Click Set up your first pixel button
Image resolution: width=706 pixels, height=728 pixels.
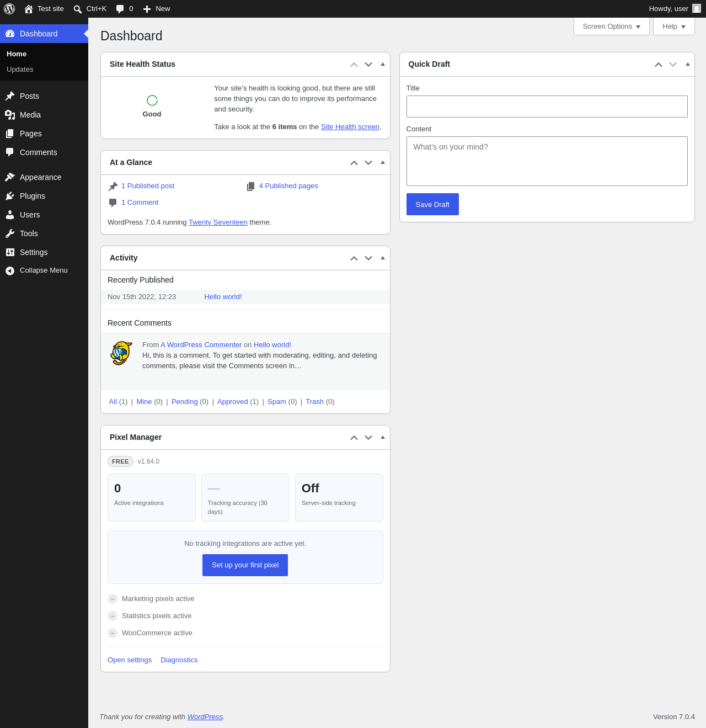point(245,565)
